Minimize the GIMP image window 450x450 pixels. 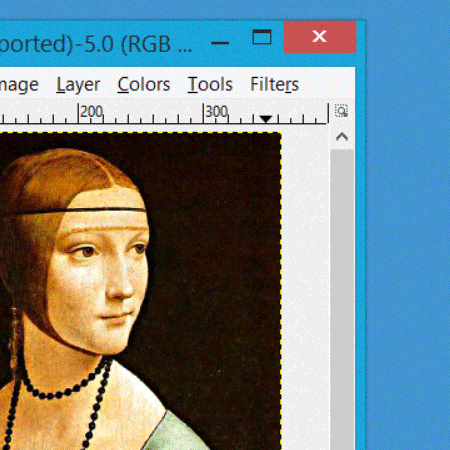click(x=220, y=43)
